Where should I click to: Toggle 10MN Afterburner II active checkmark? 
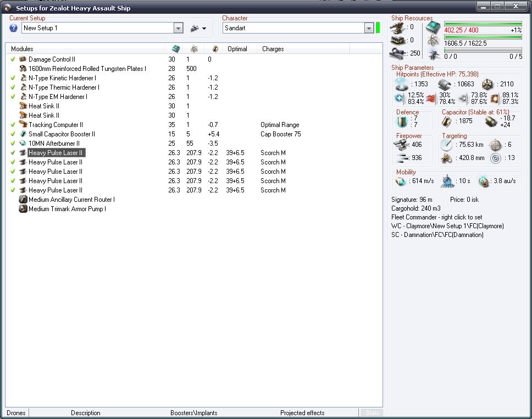tap(13, 144)
